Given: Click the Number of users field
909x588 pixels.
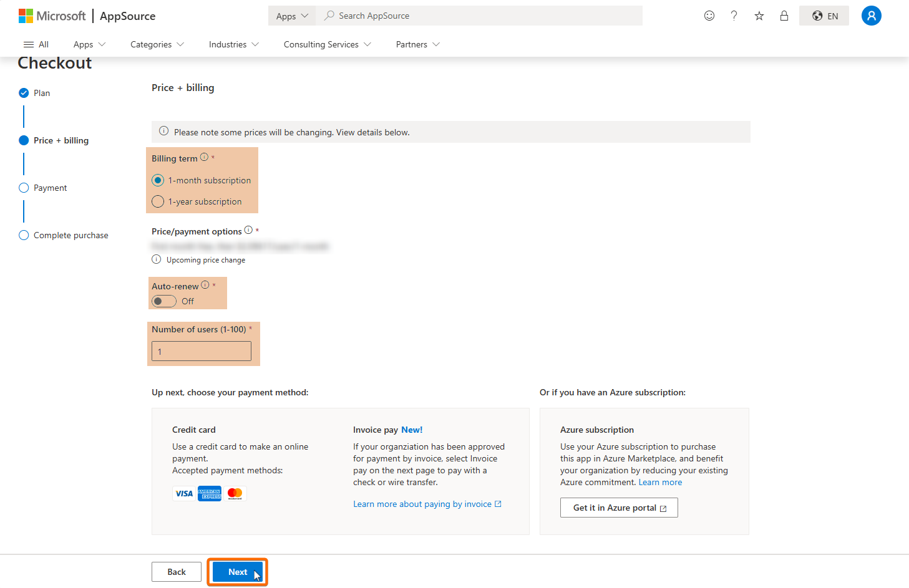Looking at the screenshot, I should tap(202, 351).
